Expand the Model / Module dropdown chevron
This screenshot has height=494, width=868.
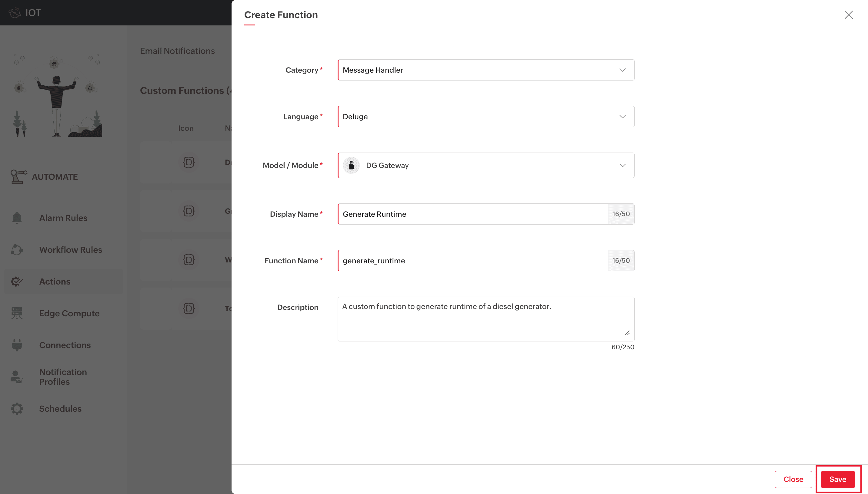click(622, 165)
